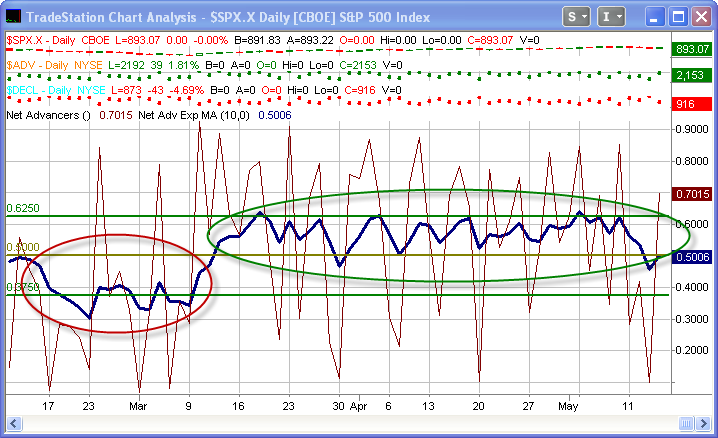
Task: Click the green 893.07 price marker
Action: [x=692, y=49]
